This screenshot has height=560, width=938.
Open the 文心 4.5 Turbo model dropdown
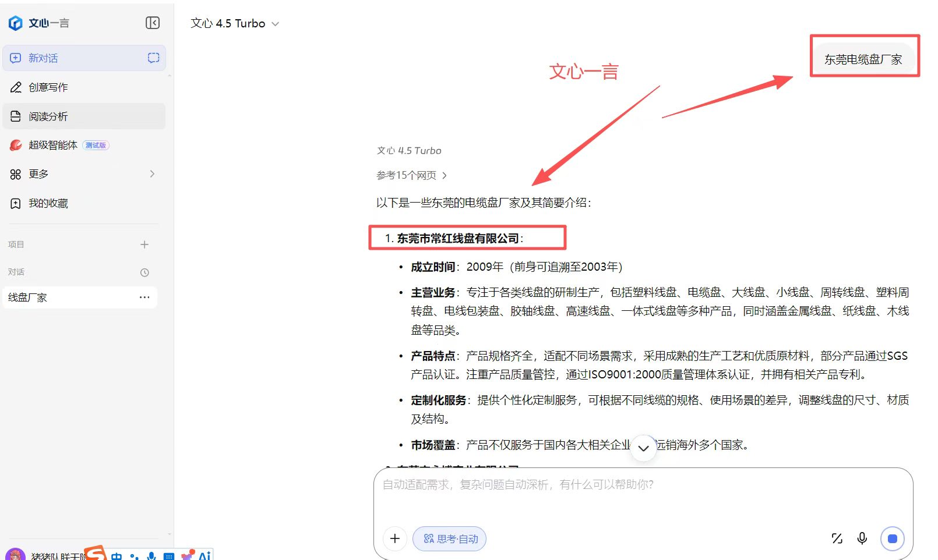coord(235,23)
